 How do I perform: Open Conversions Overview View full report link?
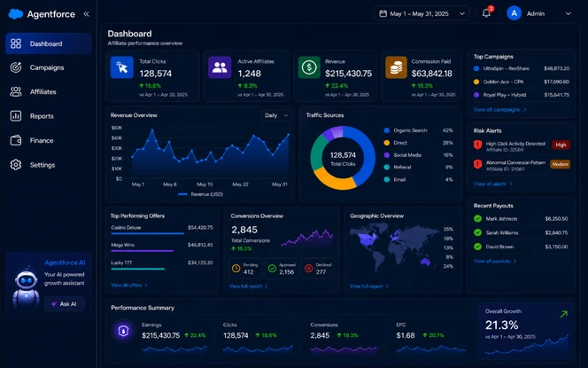pyautogui.click(x=249, y=286)
